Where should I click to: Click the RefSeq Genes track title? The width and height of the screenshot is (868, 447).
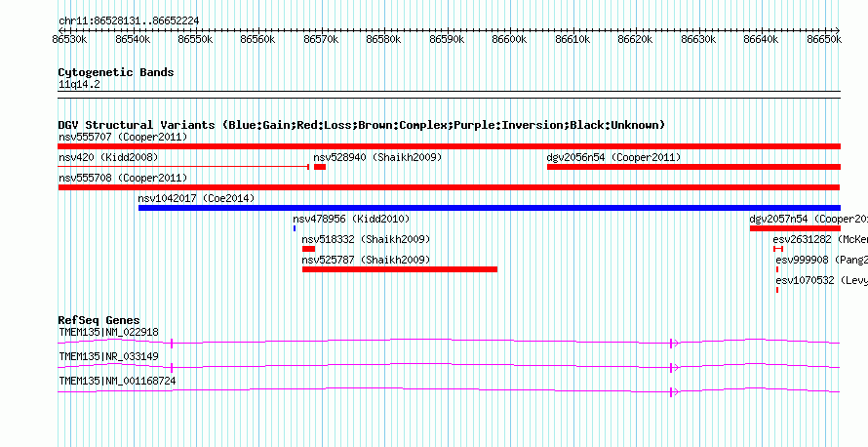coord(99,320)
